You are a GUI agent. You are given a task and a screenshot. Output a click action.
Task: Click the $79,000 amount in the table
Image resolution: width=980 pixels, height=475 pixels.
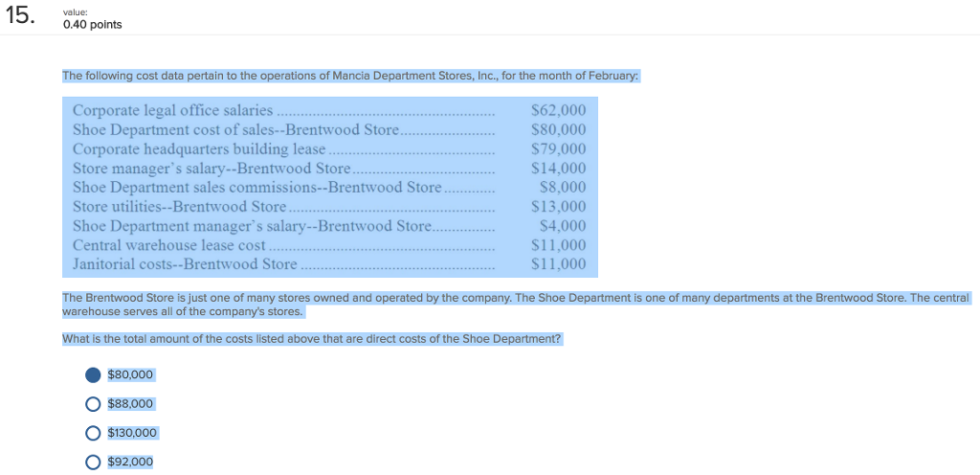coord(558,149)
